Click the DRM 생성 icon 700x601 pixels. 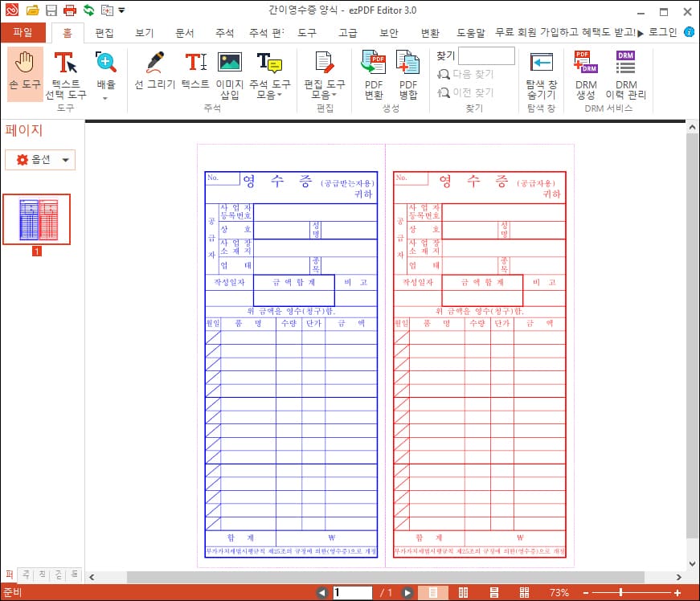583,72
